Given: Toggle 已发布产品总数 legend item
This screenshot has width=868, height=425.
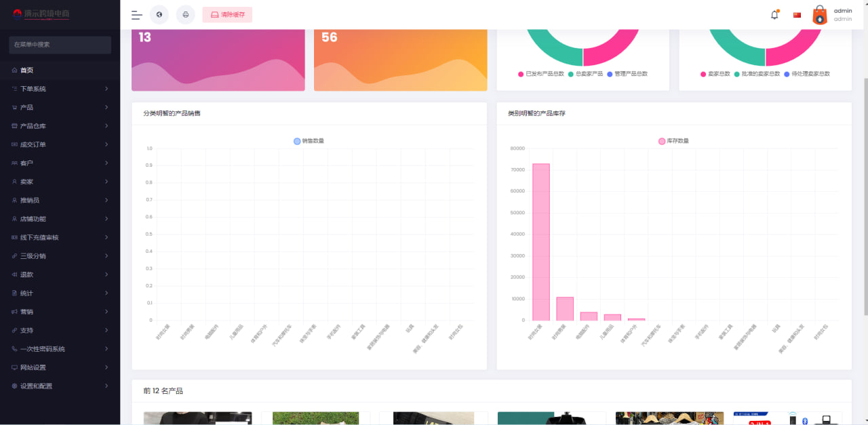Looking at the screenshot, I should 540,74.
